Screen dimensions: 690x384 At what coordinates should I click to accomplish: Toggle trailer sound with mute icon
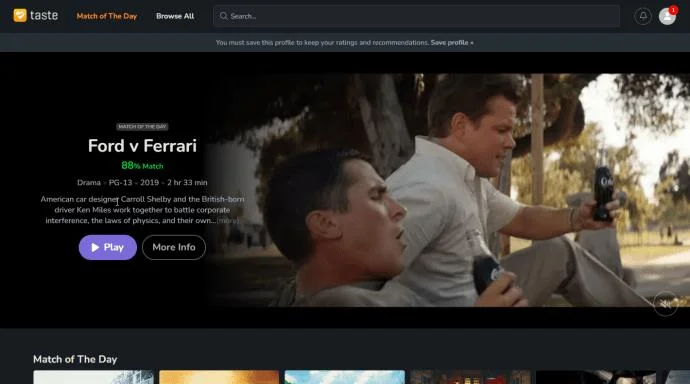click(665, 304)
